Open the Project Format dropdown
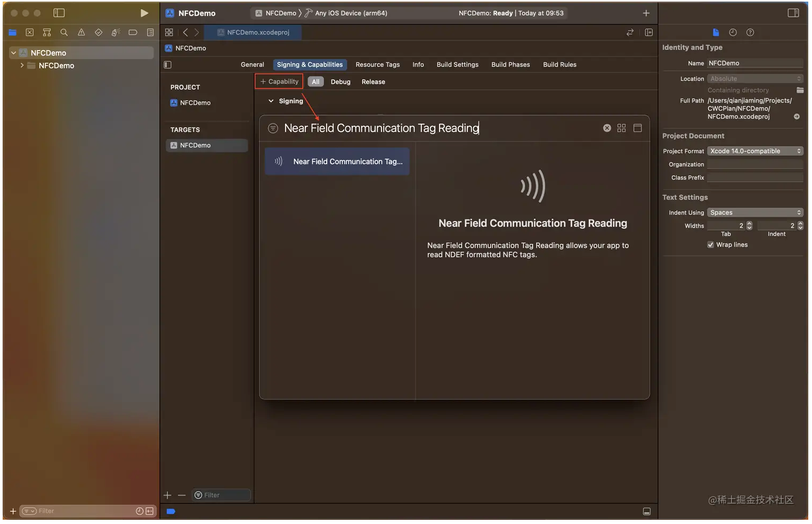The height and width of the screenshot is (524, 812). coord(754,151)
